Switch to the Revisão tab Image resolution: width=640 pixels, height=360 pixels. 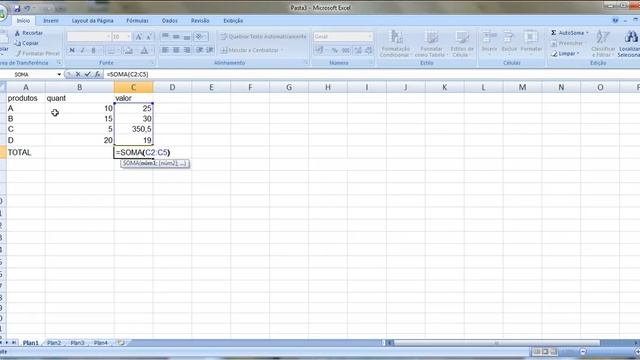[x=200, y=20]
